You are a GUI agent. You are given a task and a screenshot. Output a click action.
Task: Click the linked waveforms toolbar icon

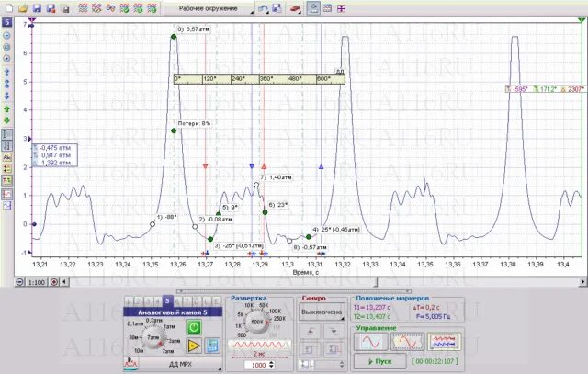pyautogui.click(x=110, y=8)
